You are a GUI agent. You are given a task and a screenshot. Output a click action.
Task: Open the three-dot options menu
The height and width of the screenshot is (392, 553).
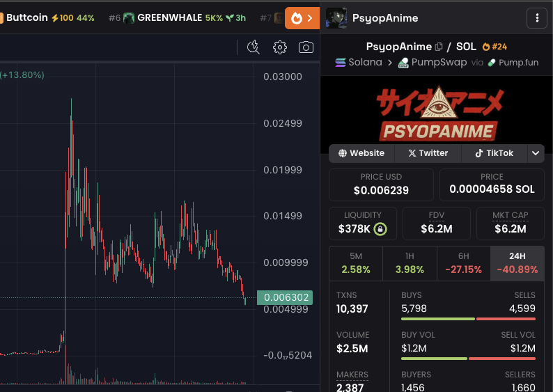tap(537, 18)
